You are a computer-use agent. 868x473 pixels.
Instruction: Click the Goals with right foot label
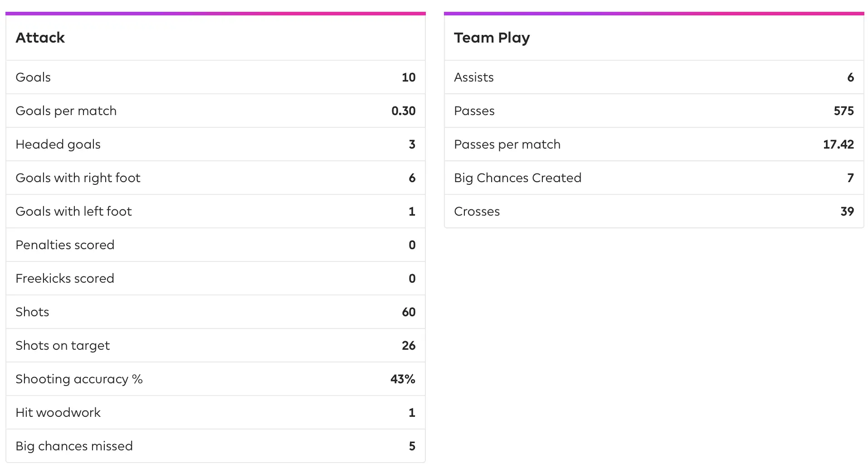pyautogui.click(x=78, y=178)
